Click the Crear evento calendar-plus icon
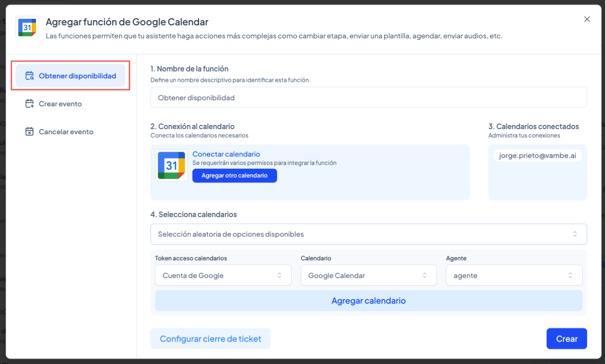605x364 pixels. [29, 104]
